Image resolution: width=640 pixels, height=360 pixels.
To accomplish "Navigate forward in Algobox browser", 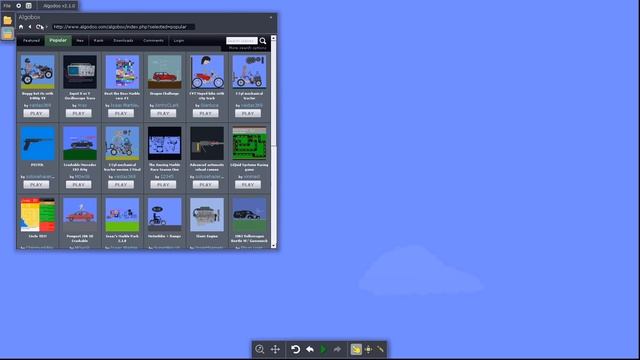I will point(47,27).
